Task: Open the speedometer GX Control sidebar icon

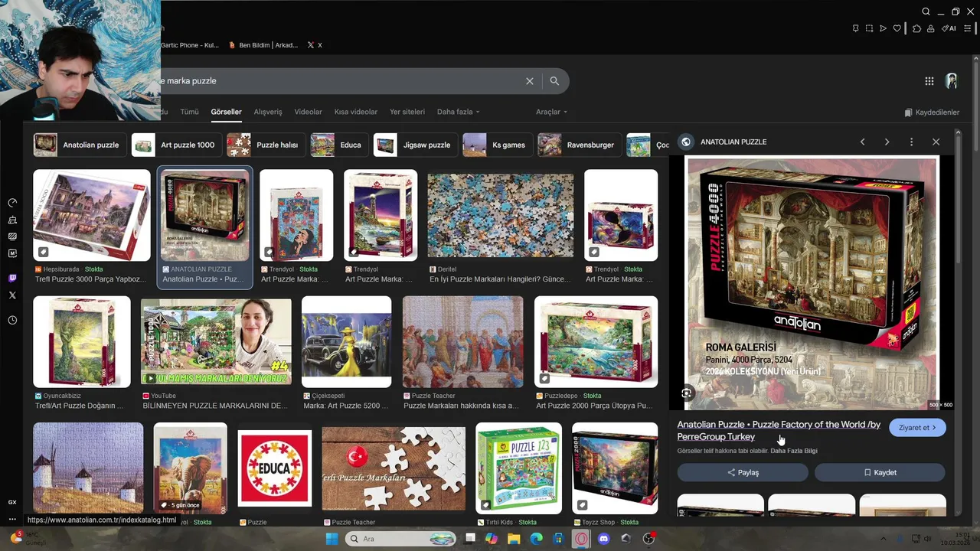Action: [x=12, y=203]
